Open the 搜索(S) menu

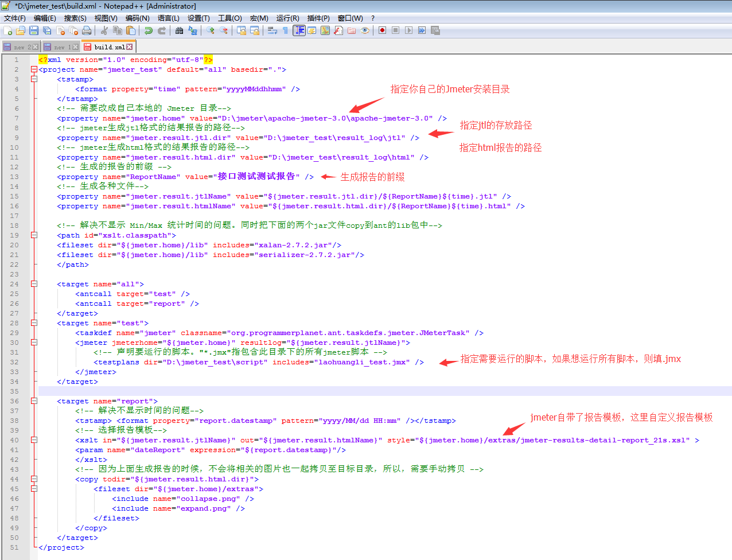coord(75,18)
